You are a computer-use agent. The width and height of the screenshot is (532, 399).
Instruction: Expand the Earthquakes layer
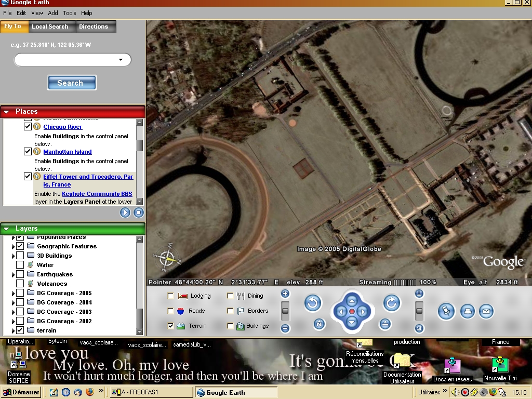click(13, 274)
